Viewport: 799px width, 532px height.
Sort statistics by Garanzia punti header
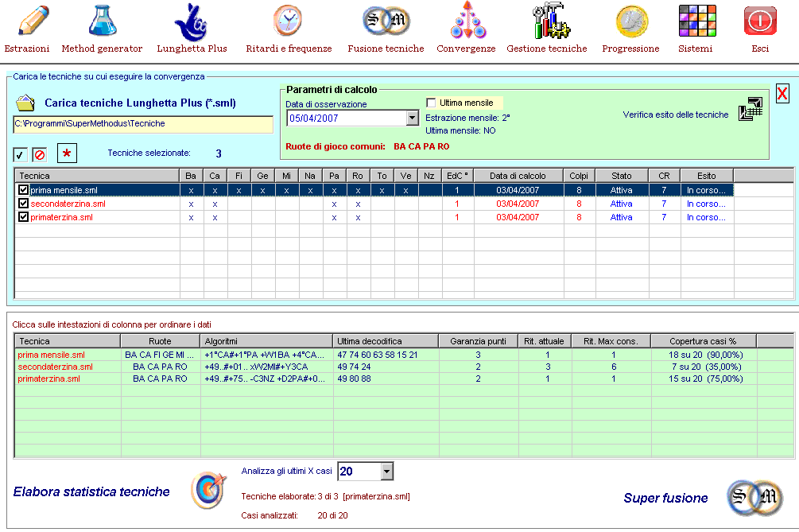[478, 341]
